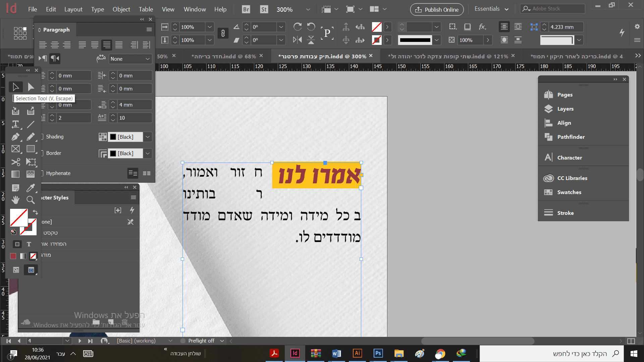Toggle the Hyphenate checkbox

pyautogui.click(x=42, y=173)
